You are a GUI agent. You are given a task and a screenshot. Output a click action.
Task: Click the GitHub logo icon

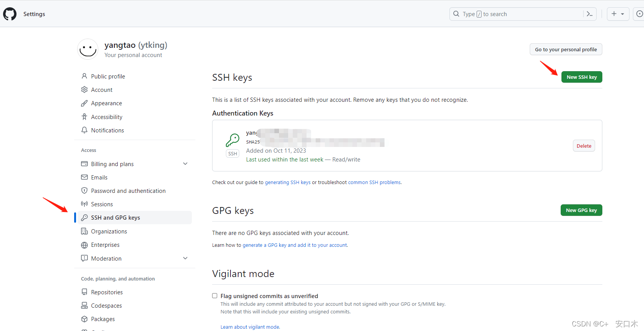10,14
